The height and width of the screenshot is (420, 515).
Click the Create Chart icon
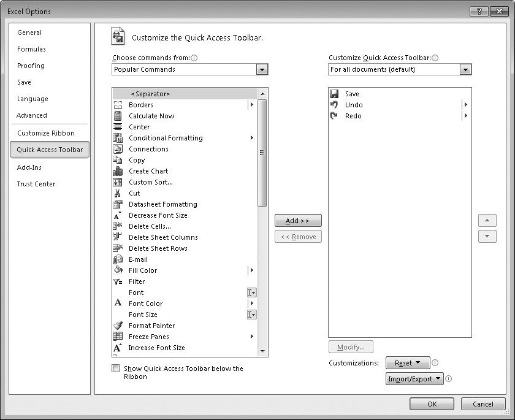pos(118,171)
